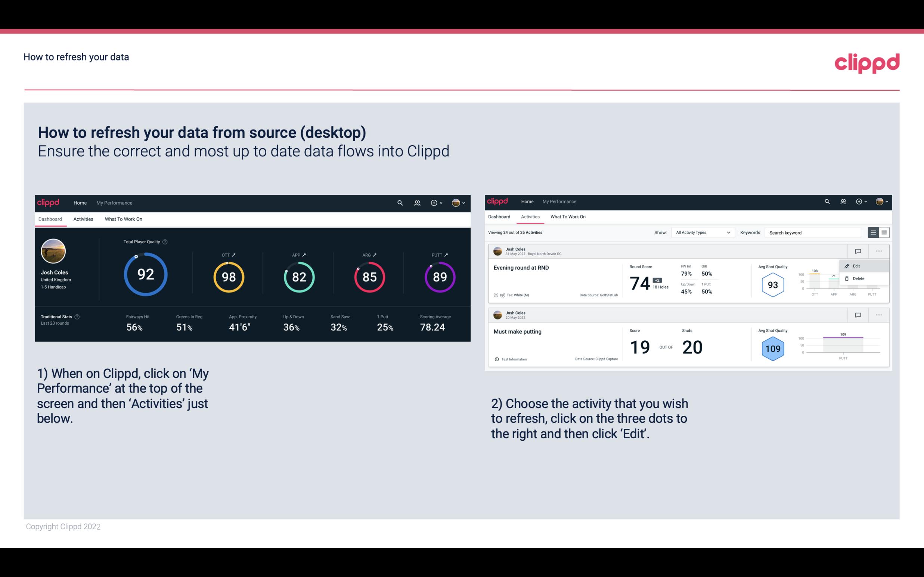Select the Activities tab in My Performance
Screen dimensions: 924x577
tap(83, 219)
